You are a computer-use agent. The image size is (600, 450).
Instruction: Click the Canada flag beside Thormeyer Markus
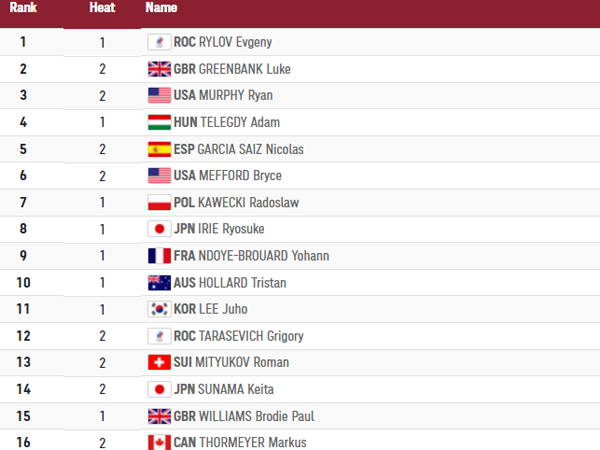159,442
